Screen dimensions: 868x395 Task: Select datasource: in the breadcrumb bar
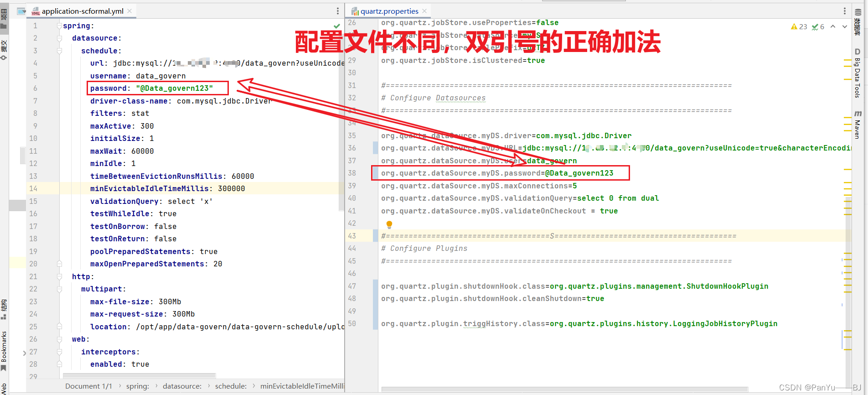click(182, 386)
